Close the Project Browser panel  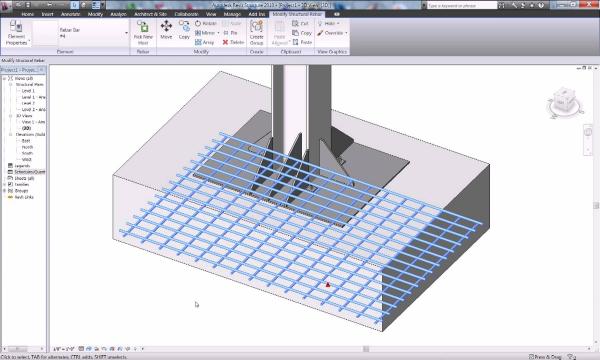tap(42, 70)
